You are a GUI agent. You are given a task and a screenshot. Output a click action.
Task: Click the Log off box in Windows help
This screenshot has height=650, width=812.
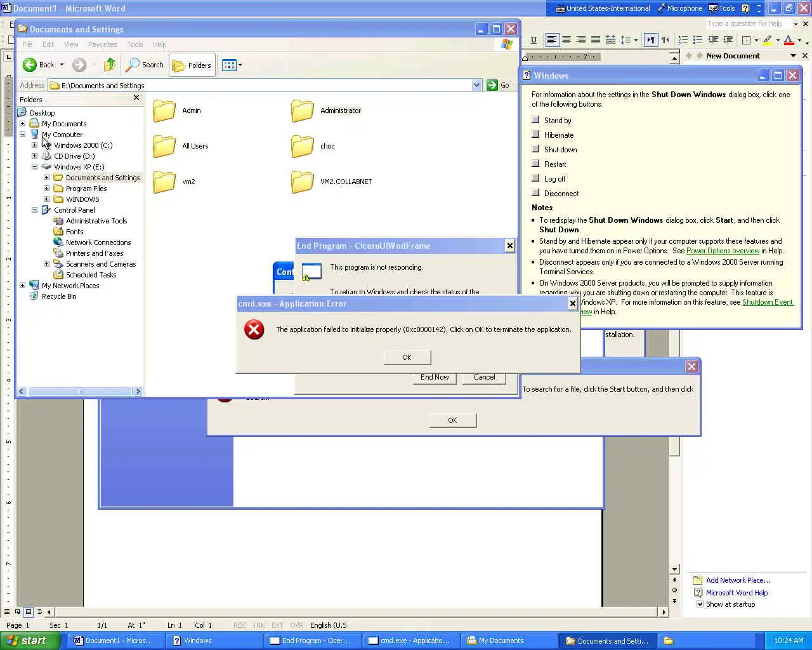click(535, 178)
